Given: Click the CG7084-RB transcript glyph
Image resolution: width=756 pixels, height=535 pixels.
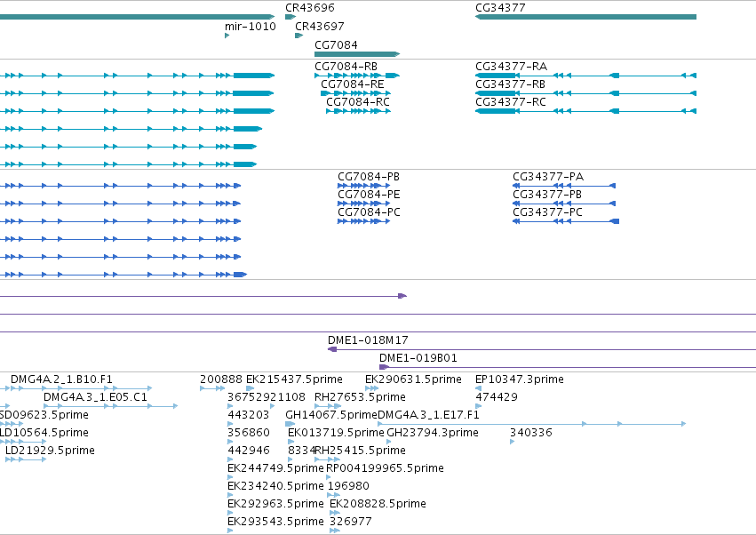Looking at the screenshot, I should pos(357,76).
